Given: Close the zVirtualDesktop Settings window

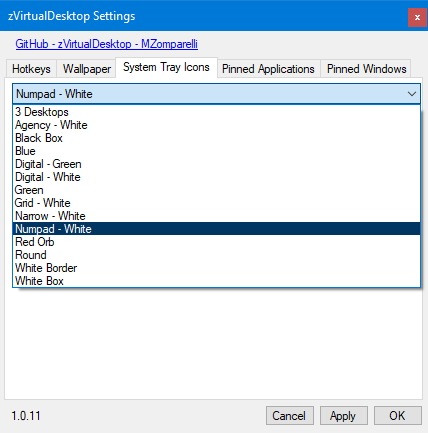Looking at the screenshot, I should tap(417, 17).
